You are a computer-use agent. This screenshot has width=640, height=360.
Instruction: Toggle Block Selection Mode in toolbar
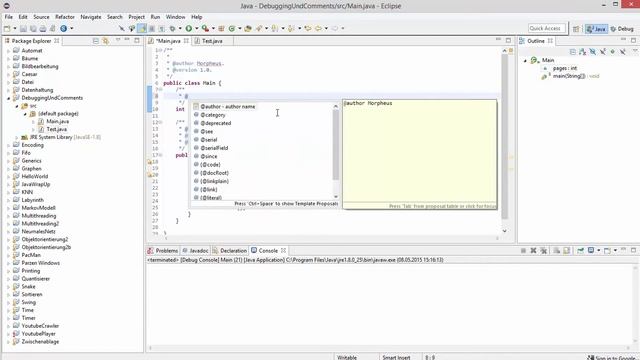[x=151, y=29]
